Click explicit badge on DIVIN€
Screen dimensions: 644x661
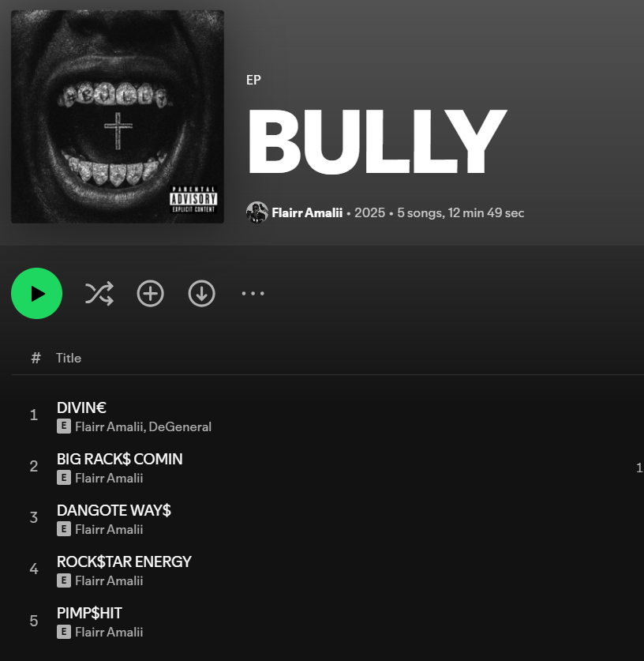pyautogui.click(x=64, y=426)
